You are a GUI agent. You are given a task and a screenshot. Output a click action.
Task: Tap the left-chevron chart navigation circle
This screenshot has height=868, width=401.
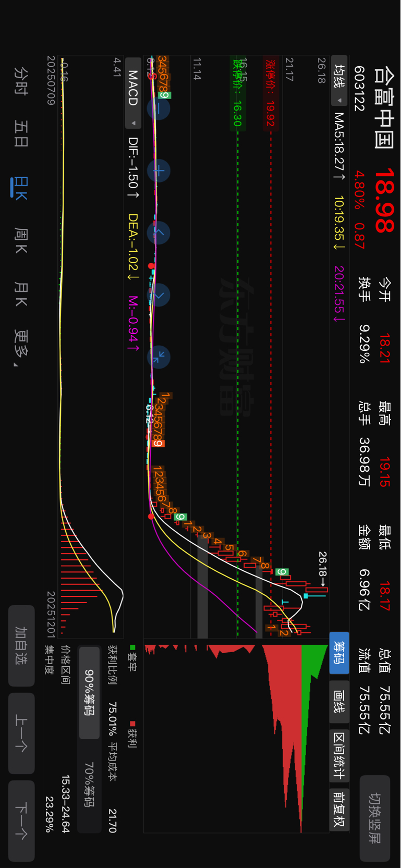(159, 233)
